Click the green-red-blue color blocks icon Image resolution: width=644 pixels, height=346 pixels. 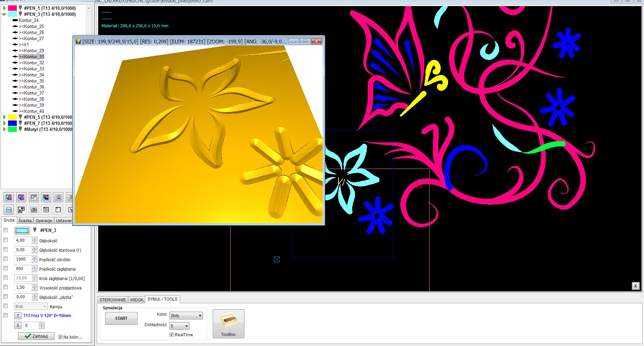tap(46, 197)
